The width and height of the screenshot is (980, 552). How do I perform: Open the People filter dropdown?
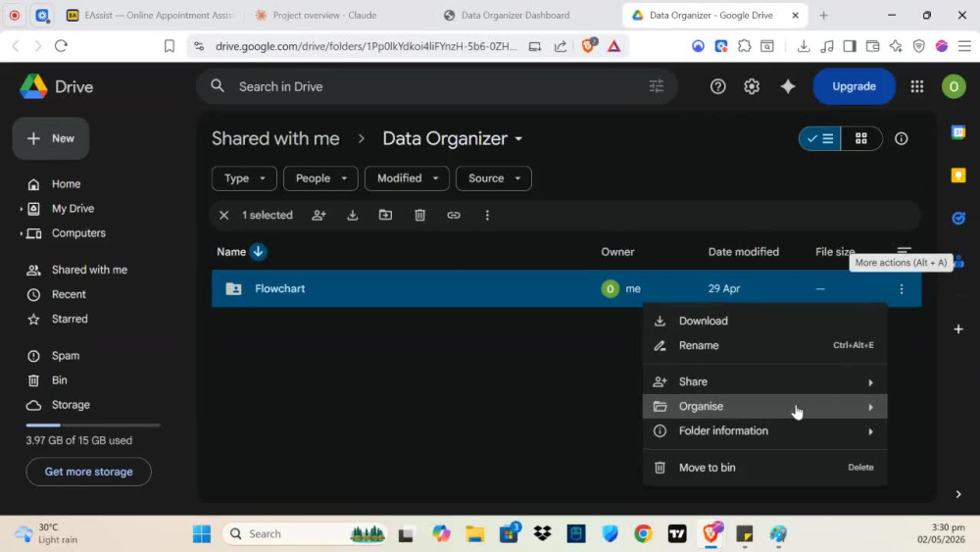(320, 178)
